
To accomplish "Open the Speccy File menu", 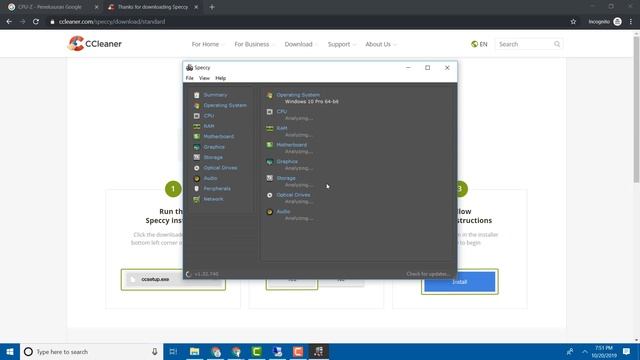I will (x=189, y=78).
